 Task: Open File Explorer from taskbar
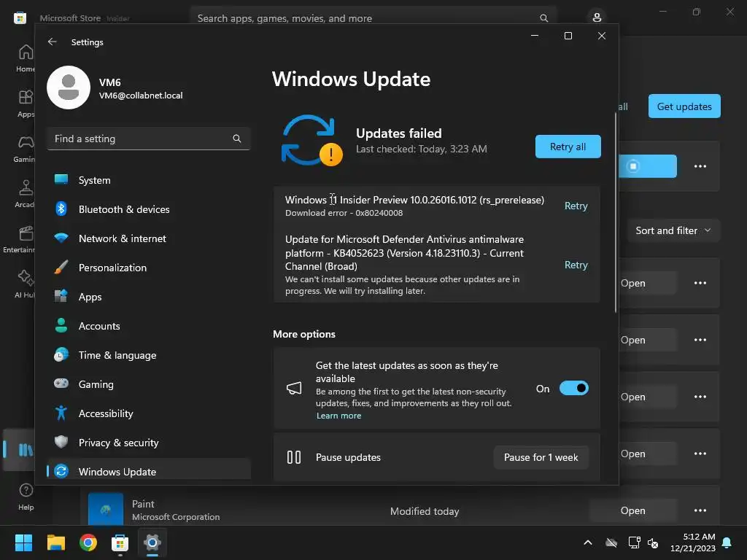tap(55, 542)
